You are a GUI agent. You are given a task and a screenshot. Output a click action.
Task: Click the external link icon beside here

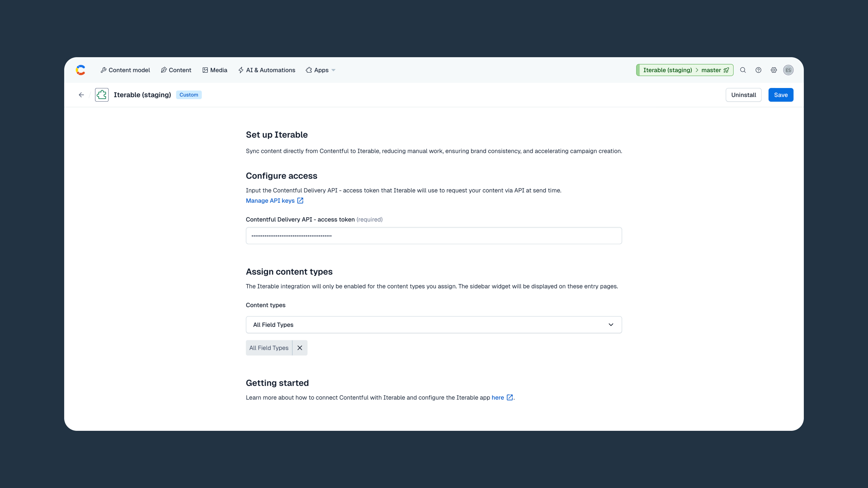(x=510, y=397)
